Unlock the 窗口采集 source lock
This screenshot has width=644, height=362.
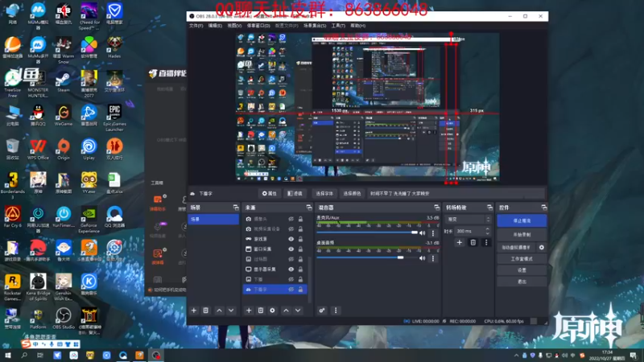(x=300, y=249)
